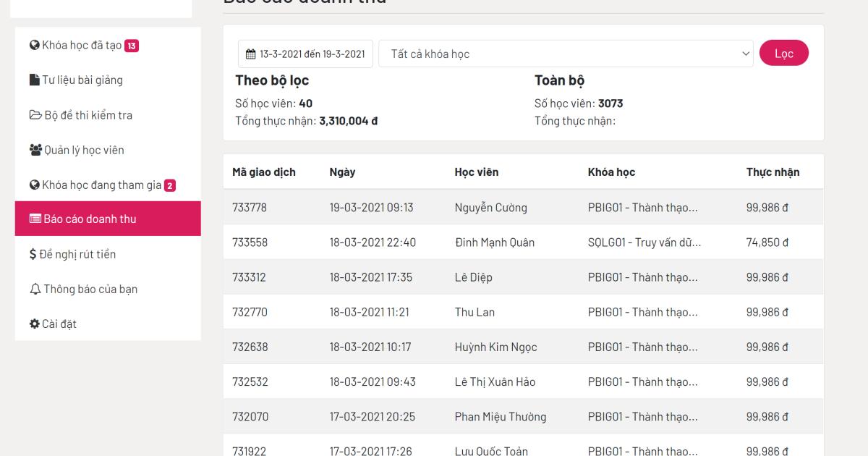Expand the course selector chevron arrow

(x=746, y=53)
